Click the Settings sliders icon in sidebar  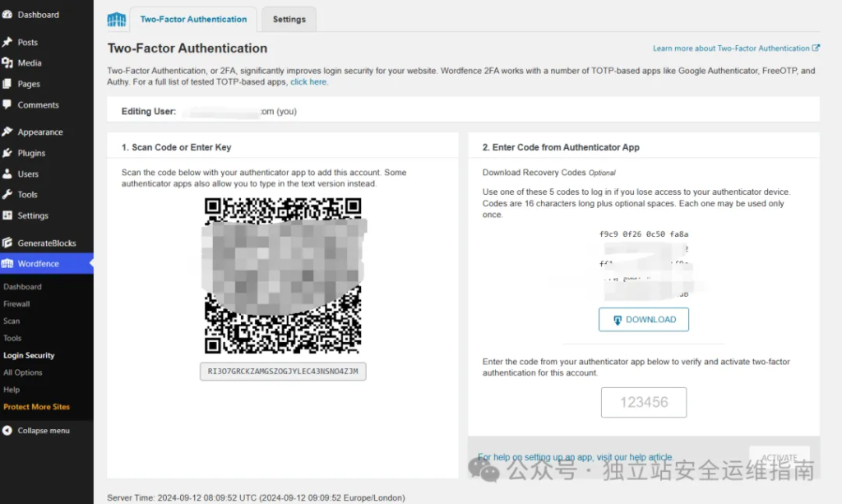click(7, 215)
